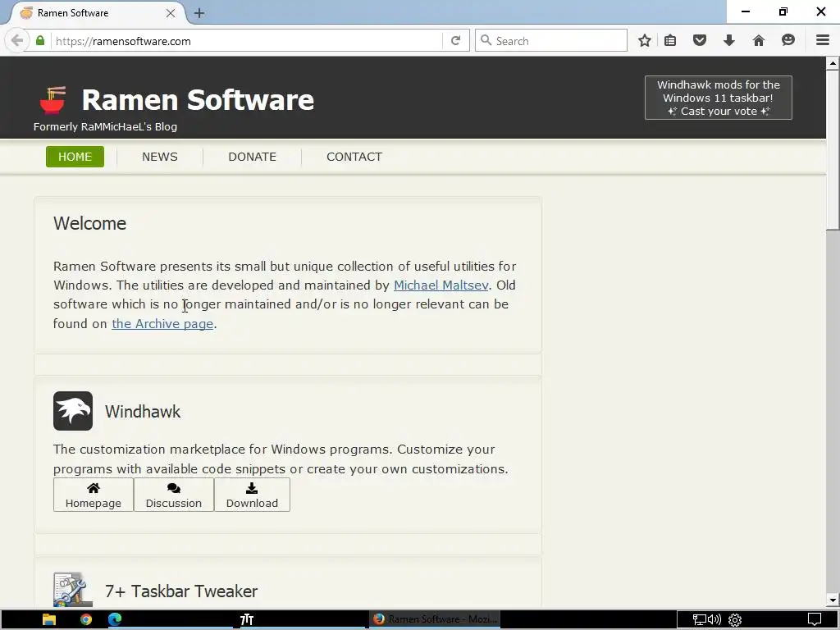
Task: Click the 'Formerly RaMMicHaeL's Blog' subtitle
Action: 105,127
